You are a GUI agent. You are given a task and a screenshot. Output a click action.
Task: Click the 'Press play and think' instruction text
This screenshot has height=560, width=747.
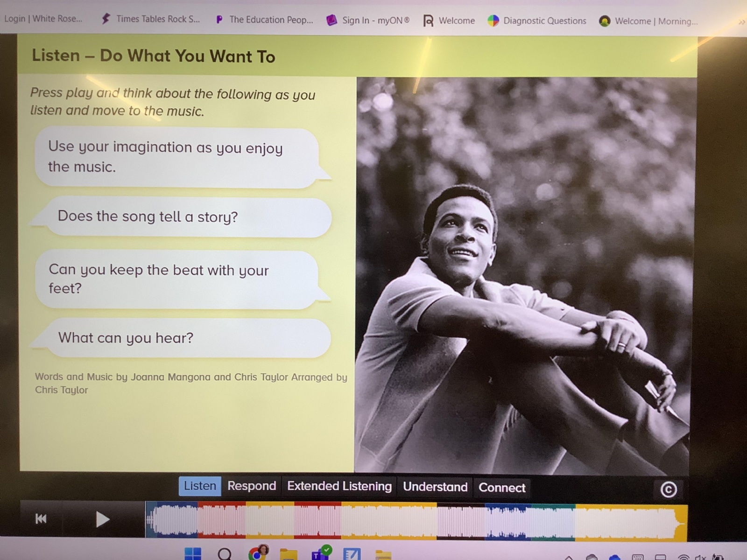(x=173, y=102)
